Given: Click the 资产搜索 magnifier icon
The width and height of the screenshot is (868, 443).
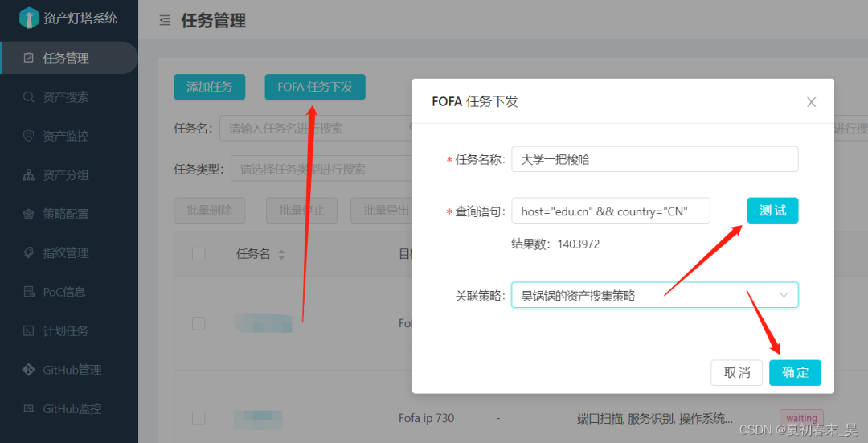Looking at the screenshot, I should tap(29, 97).
